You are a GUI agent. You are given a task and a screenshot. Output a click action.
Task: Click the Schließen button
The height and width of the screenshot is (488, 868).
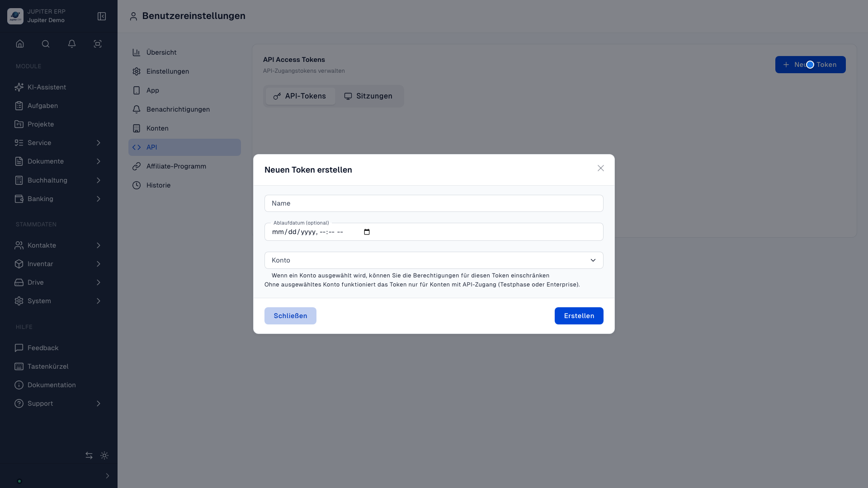[x=290, y=316]
